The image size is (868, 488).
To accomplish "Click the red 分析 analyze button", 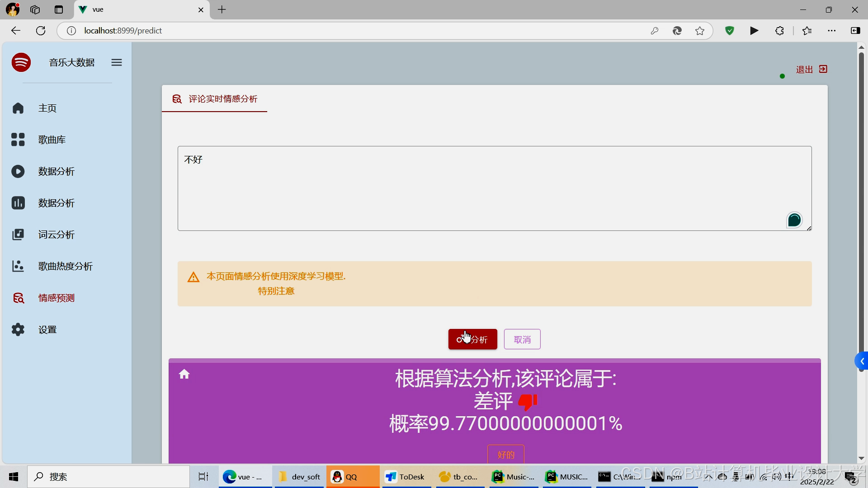I will click(472, 339).
